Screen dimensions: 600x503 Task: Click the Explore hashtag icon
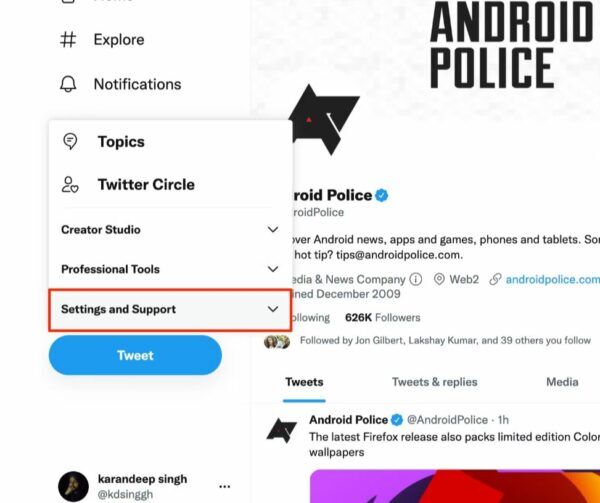coord(68,39)
